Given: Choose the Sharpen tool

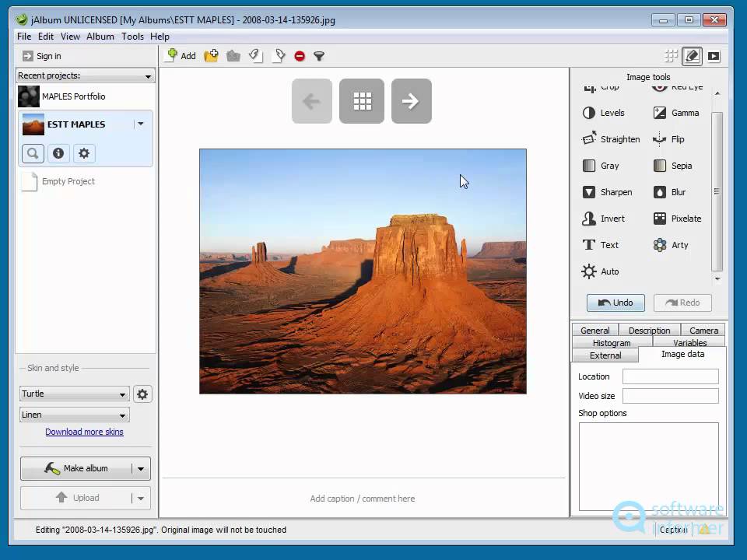Looking at the screenshot, I should point(608,192).
